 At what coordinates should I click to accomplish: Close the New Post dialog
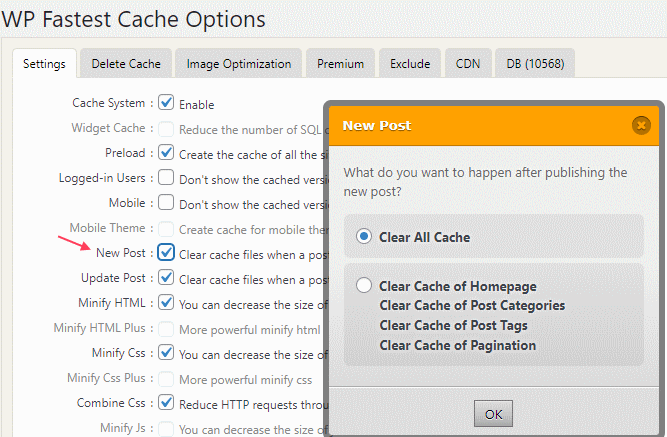[x=641, y=126]
